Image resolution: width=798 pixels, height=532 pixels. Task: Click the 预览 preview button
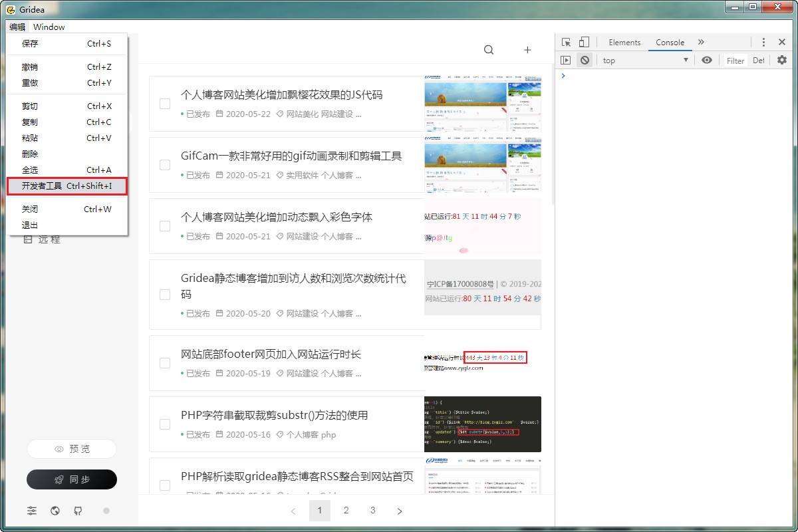point(72,449)
